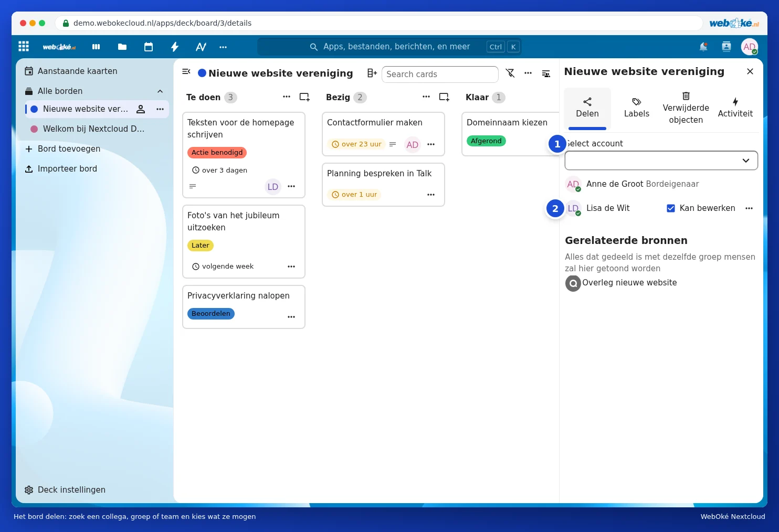Click the over 3 dagen due date
The height and width of the screenshot is (532, 779).
coord(219,171)
